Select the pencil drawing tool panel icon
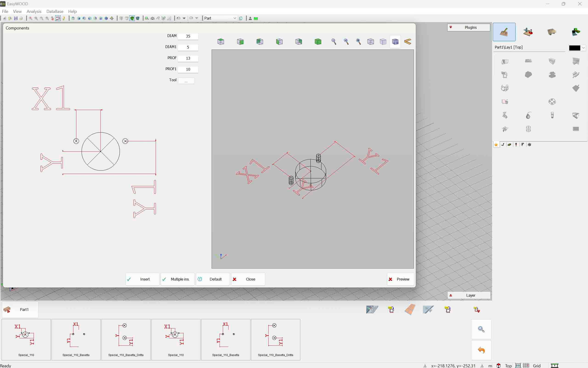 504,32
